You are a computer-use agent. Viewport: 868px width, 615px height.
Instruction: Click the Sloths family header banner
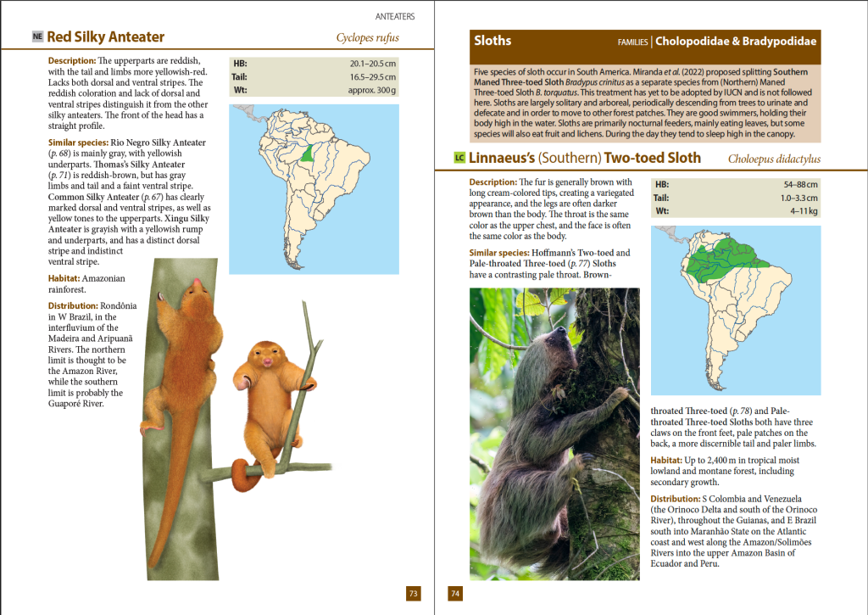coord(644,40)
